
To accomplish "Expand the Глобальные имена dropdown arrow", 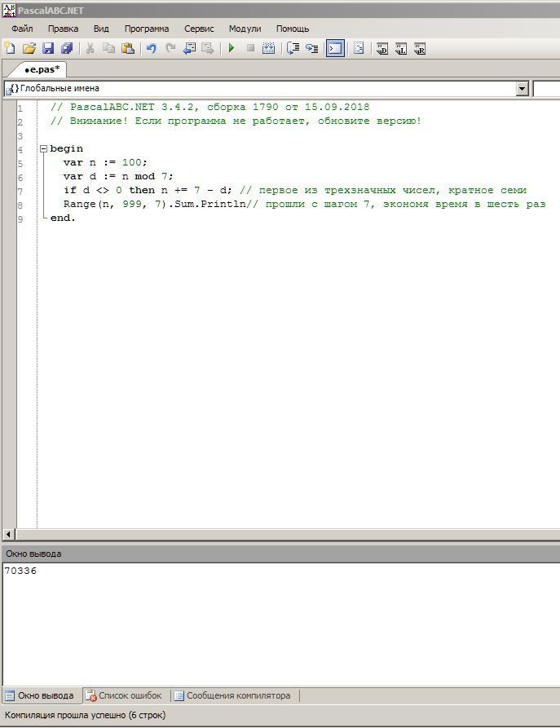I will (x=522, y=88).
